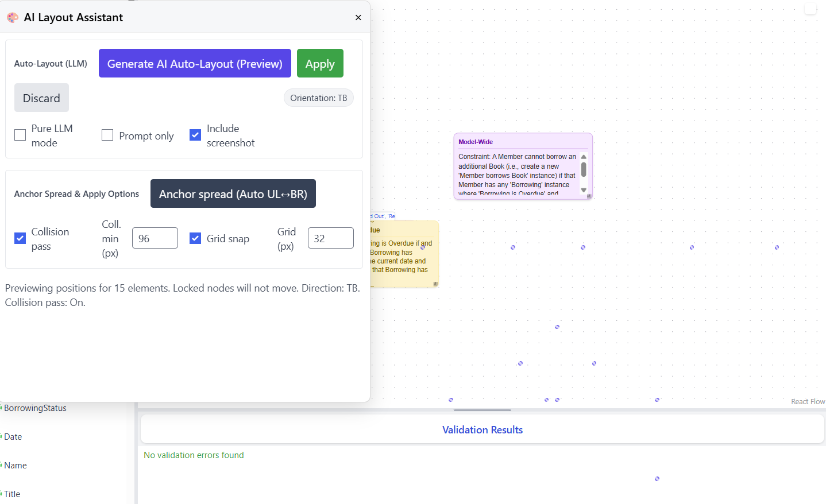Click the Coll. min (px) input field

pyautogui.click(x=155, y=238)
